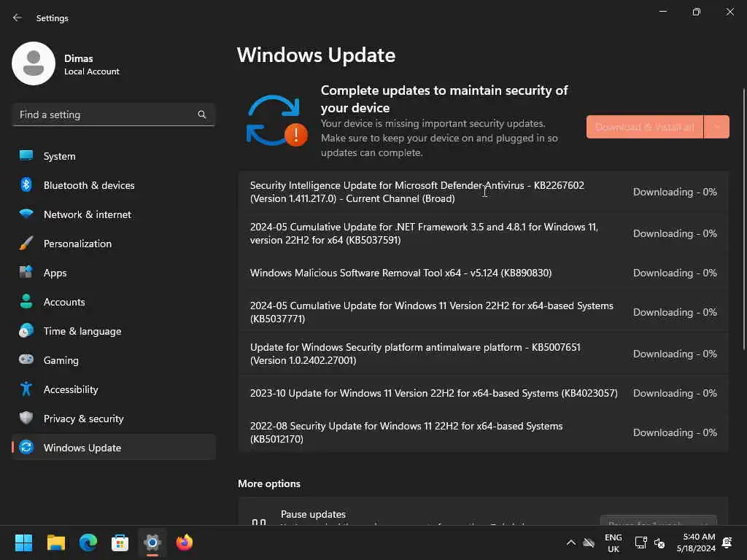The height and width of the screenshot is (560, 747).
Task: Go to Network & internet settings
Action: [113, 214]
